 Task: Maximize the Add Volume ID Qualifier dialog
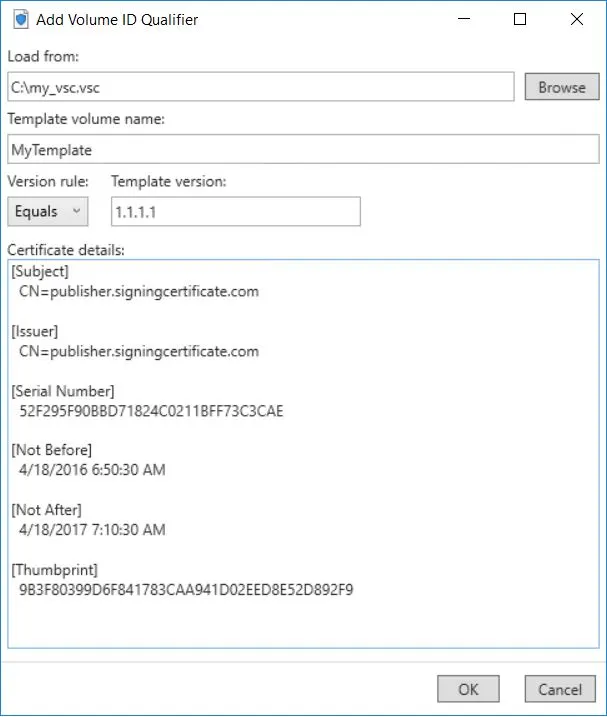520,19
